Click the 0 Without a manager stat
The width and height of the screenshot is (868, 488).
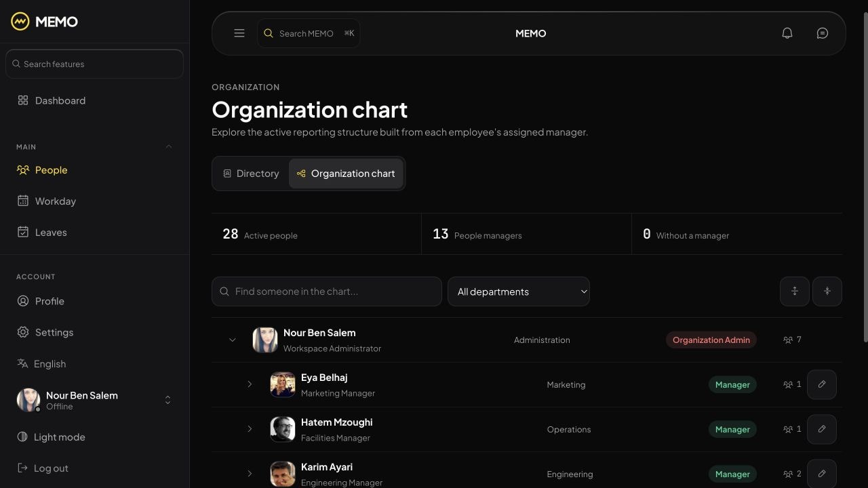pyautogui.click(x=737, y=234)
